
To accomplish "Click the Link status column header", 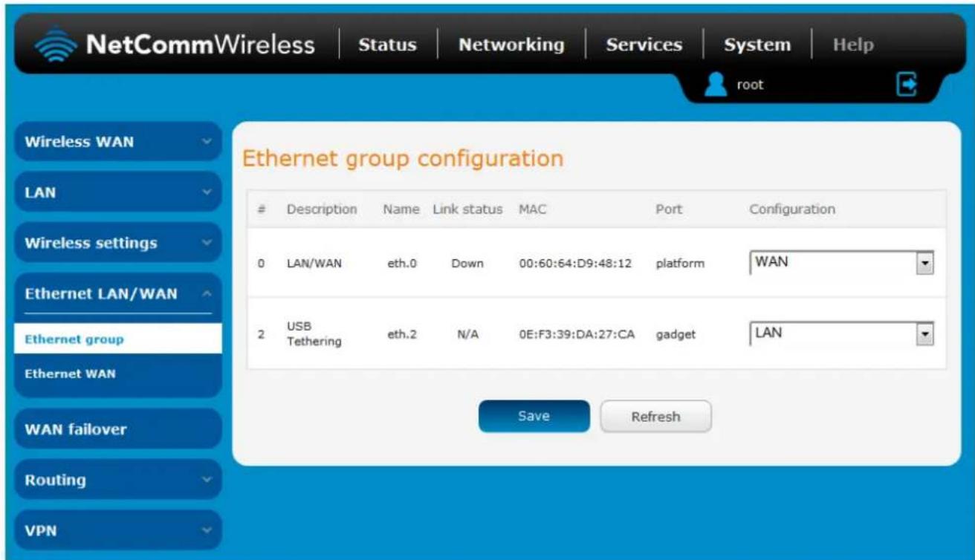I will coord(467,209).
